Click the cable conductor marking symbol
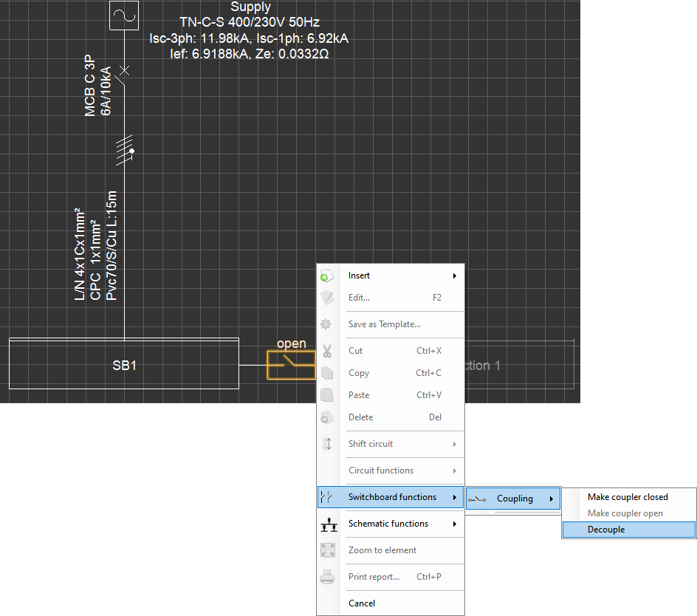 [x=125, y=151]
